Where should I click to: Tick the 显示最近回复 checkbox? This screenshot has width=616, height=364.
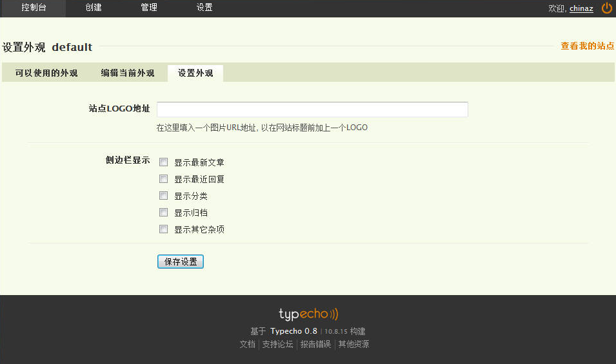tap(163, 179)
